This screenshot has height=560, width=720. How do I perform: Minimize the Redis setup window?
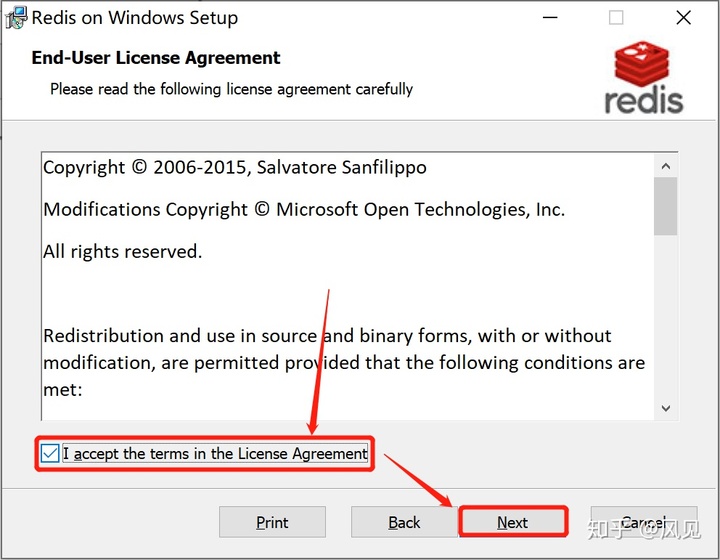click(550, 18)
